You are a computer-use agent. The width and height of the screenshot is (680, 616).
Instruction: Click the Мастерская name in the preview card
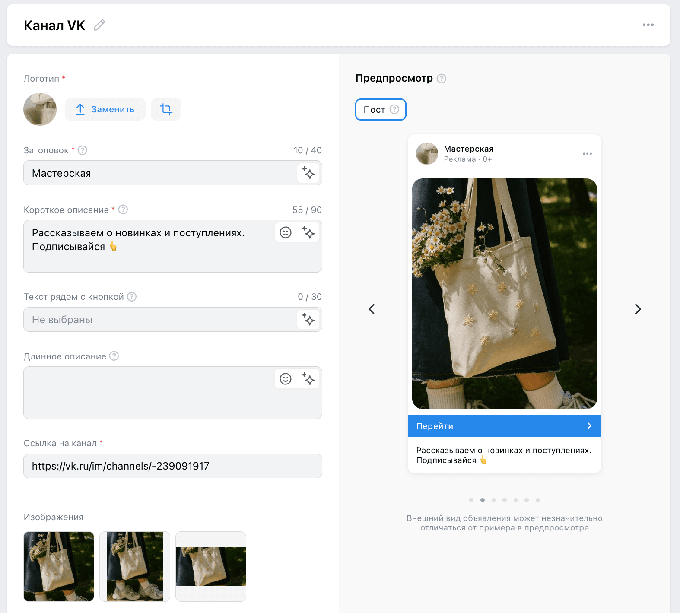tap(469, 149)
